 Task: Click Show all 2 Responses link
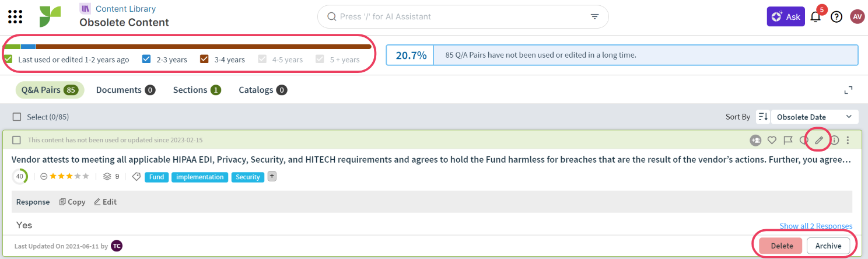(815, 226)
